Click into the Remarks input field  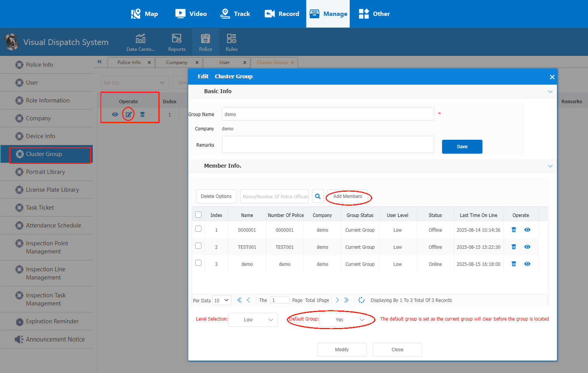tap(328, 144)
